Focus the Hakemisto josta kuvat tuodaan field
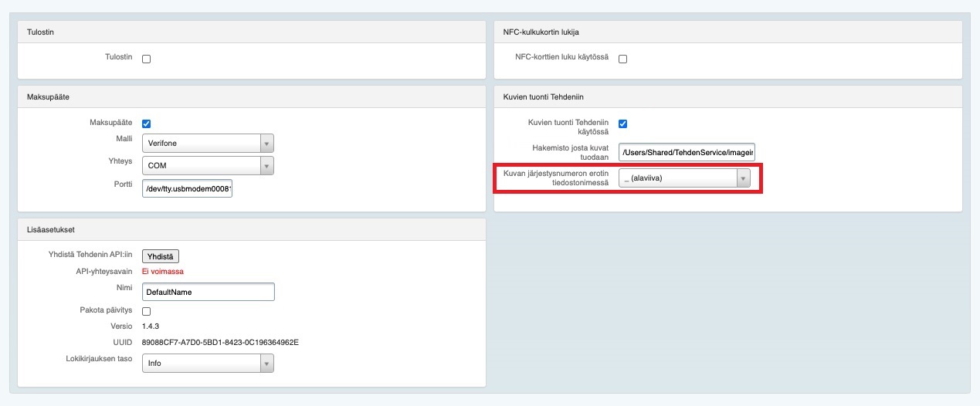 pos(686,152)
